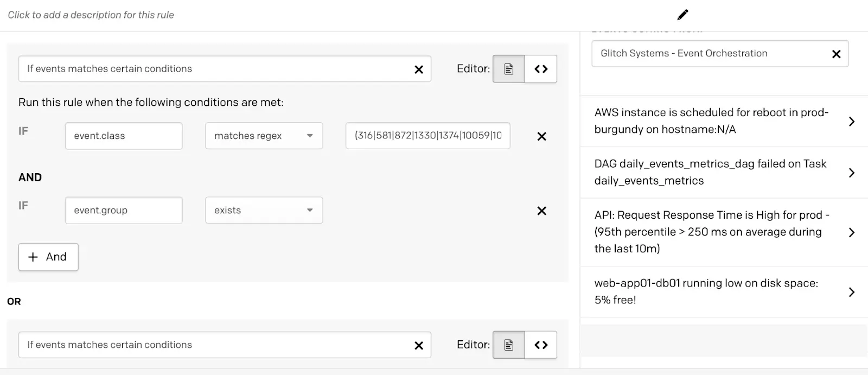Switch first rule to visual editor mode
The image size is (868, 375).
pyautogui.click(x=509, y=69)
